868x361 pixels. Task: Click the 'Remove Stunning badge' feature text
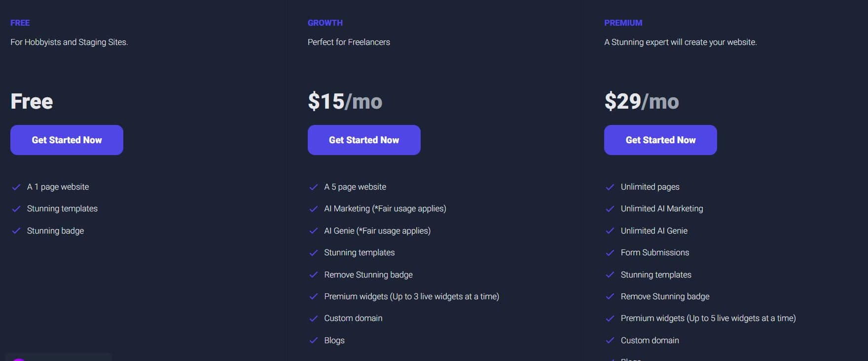(x=368, y=275)
